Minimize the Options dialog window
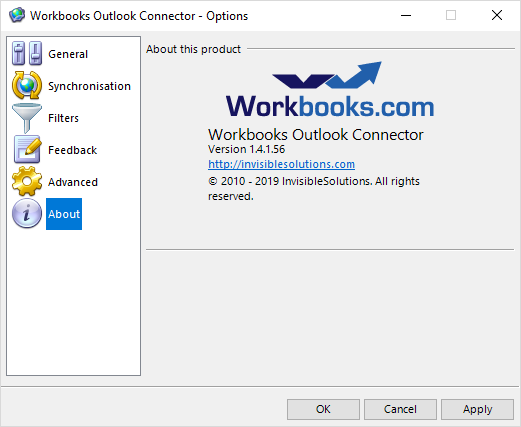 406,15
